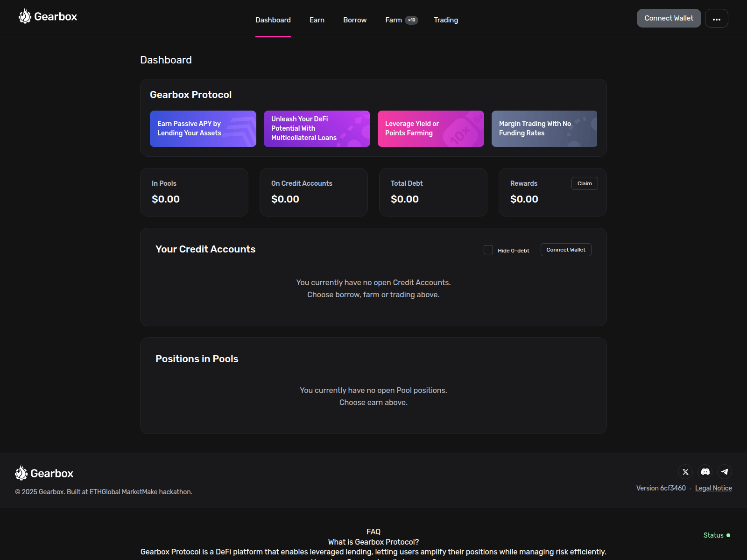Click the Gearbox logo in header
Screen dimensions: 747x560
coord(48,16)
